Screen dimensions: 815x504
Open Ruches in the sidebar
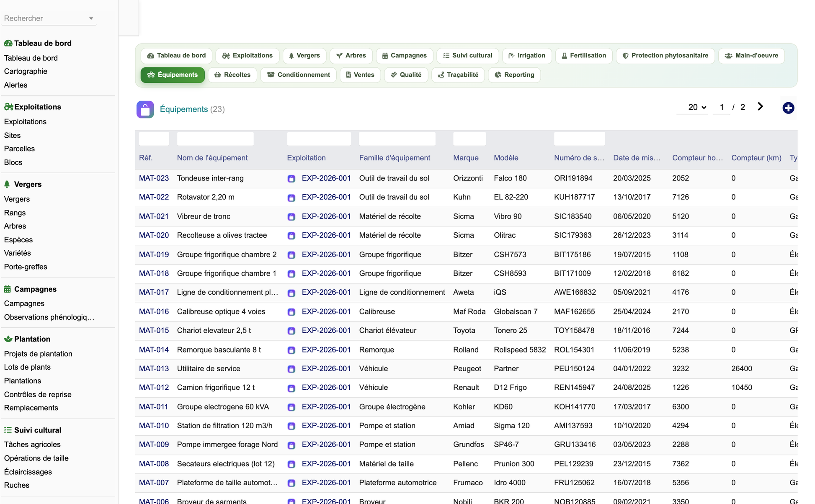tap(17, 485)
